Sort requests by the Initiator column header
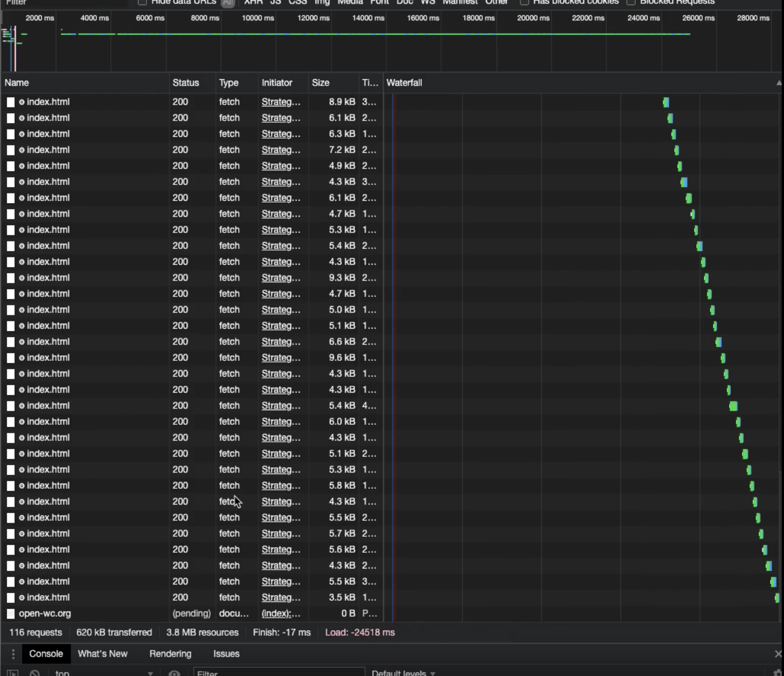Viewport: 784px width, 676px height. [x=283, y=83]
